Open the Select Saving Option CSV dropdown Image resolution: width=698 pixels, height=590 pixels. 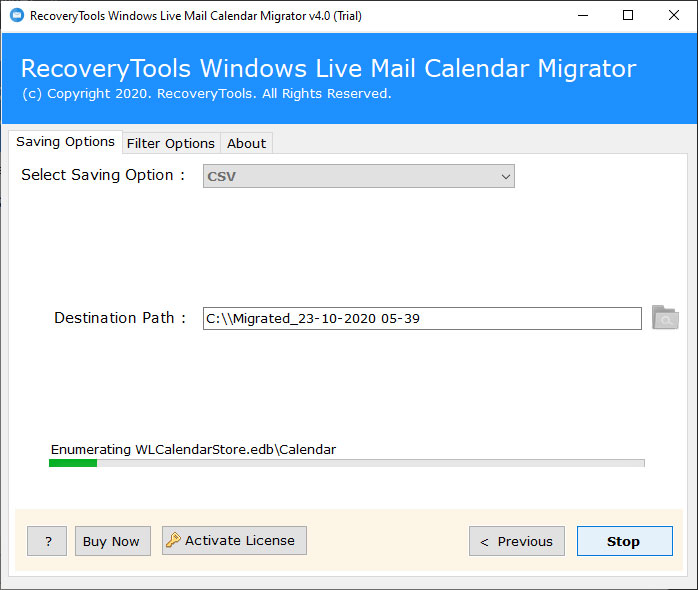(359, 176)
